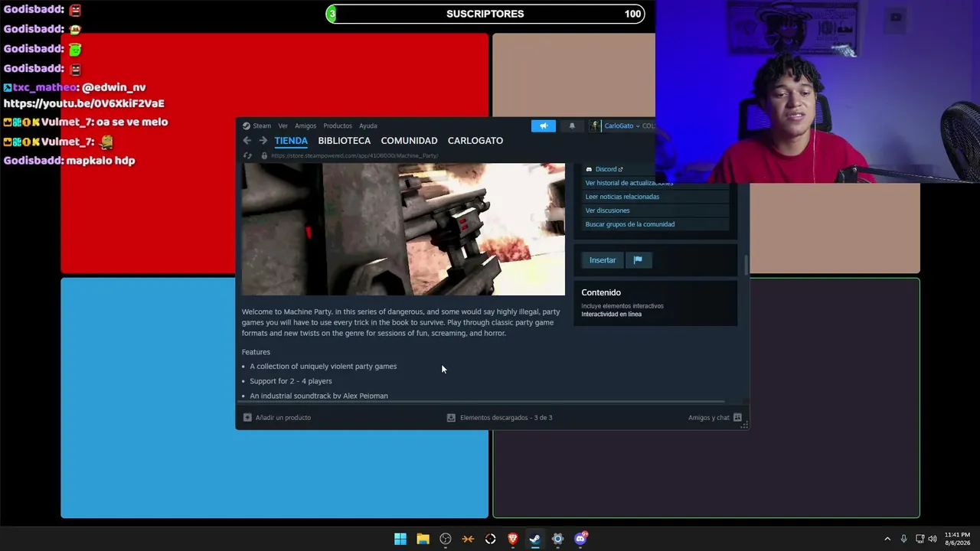This screenshot has width=980, height=551.
Task: Open the Ayuda menu
Action: tap(368, 126)
